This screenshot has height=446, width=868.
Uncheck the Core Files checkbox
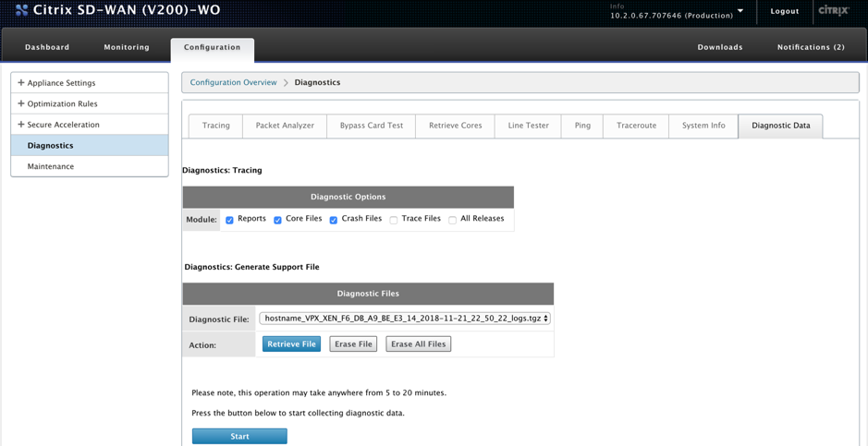[278, 220]
